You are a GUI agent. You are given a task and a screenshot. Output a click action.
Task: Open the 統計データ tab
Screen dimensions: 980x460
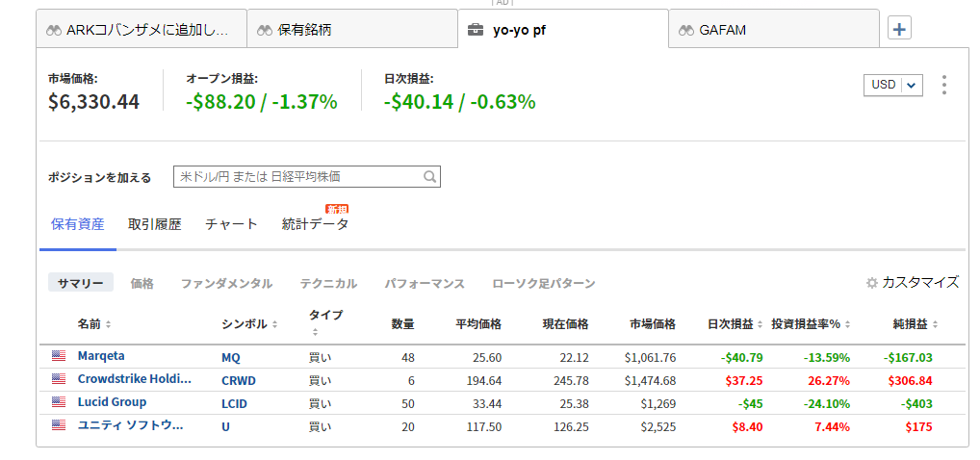(315, 224)
